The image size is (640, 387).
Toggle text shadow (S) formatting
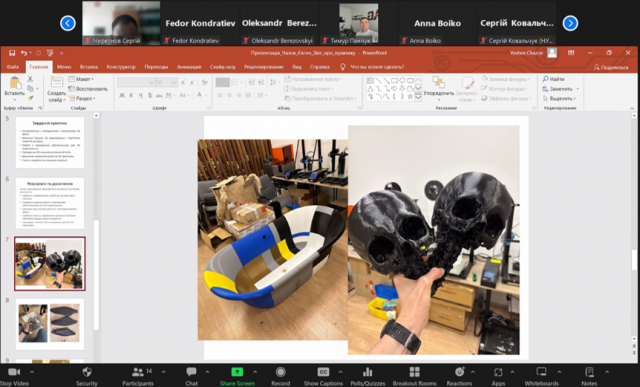click(x=150, y=95)
